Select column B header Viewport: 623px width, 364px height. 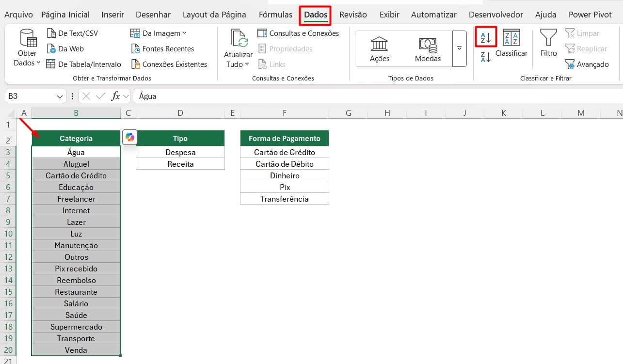(x=76, y=113)
